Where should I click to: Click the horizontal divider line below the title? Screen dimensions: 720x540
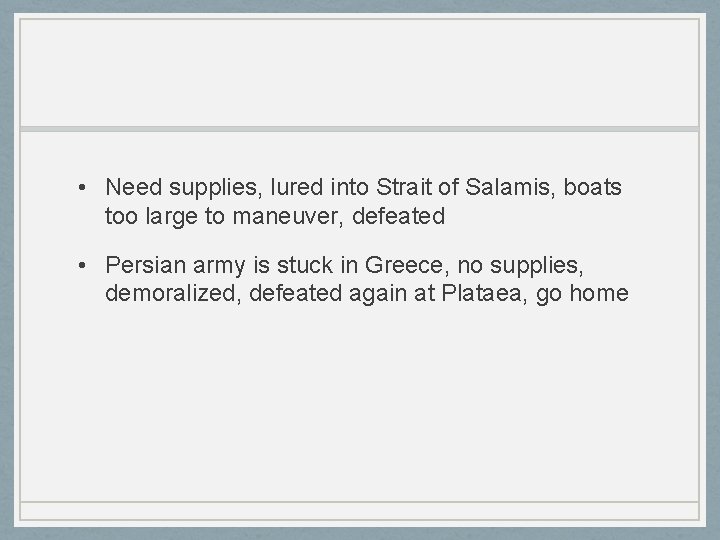(360, 129)
